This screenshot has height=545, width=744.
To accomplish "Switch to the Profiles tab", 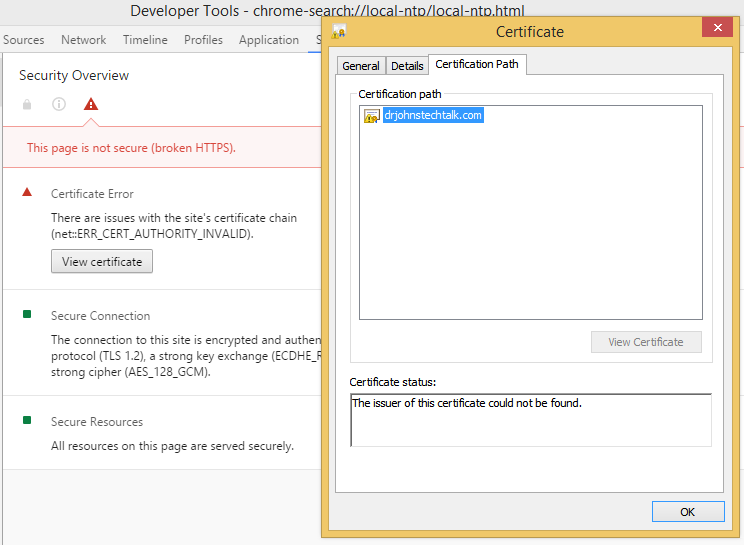I will point(203,40).
